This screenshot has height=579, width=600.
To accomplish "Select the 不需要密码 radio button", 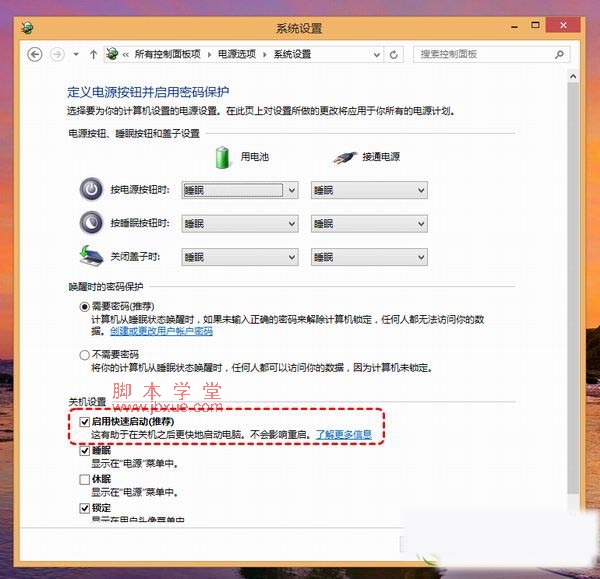I will coord(85,355).
